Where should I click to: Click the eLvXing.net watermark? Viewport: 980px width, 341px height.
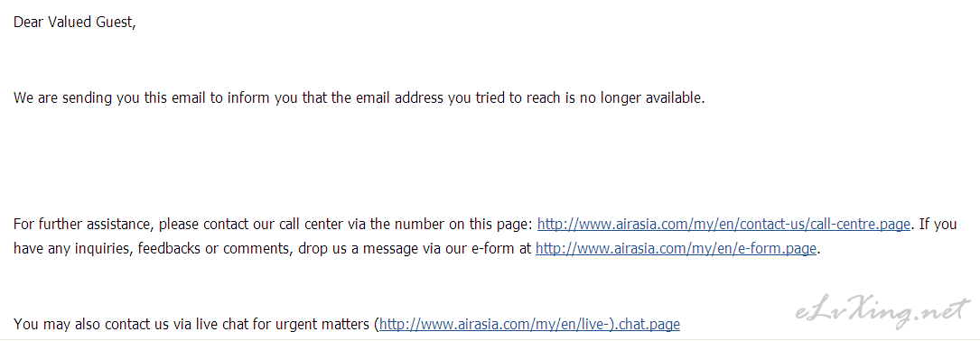click(882, 309)
